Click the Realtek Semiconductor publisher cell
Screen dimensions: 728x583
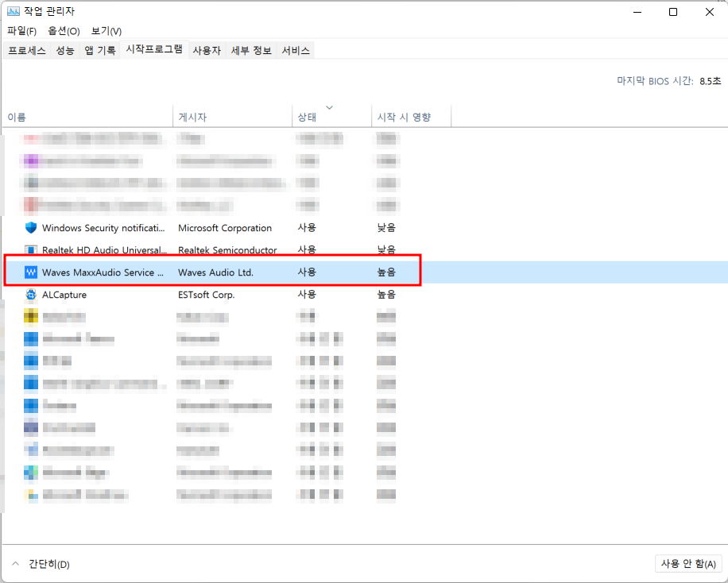tap(227, 250)
